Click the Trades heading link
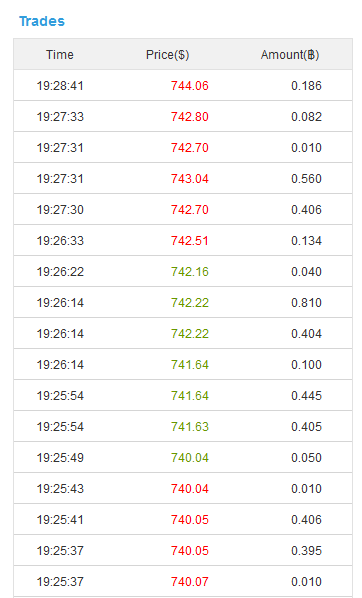The height and width of the screenshot is (598, 362). [42, 21]
